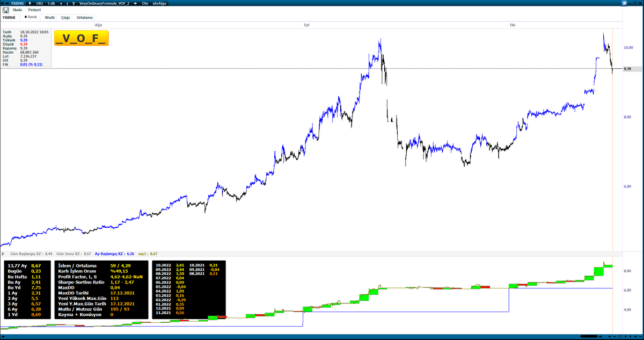Select the Ortalama tab
This screenshot has width=644, height=340.
click(x=84, y=18)
